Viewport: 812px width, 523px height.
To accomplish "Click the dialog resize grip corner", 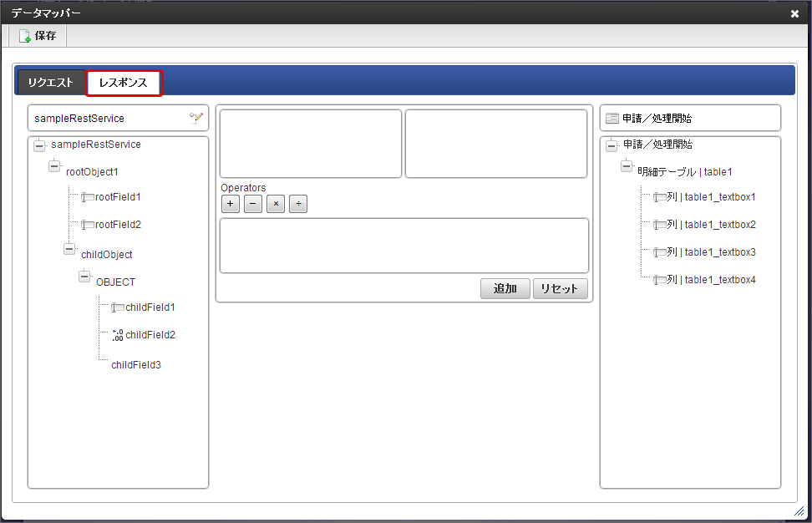I will [x=799, y=511].
